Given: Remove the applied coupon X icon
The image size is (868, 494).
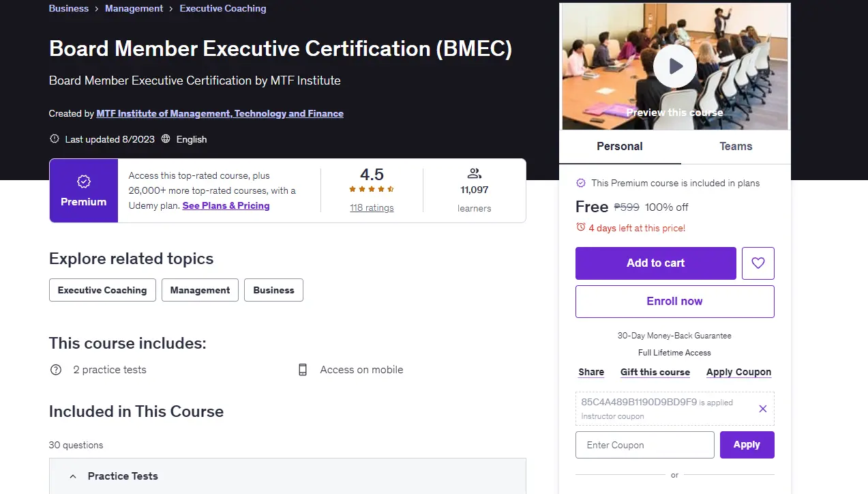Looking at the screenshot, I should point(763,409).
